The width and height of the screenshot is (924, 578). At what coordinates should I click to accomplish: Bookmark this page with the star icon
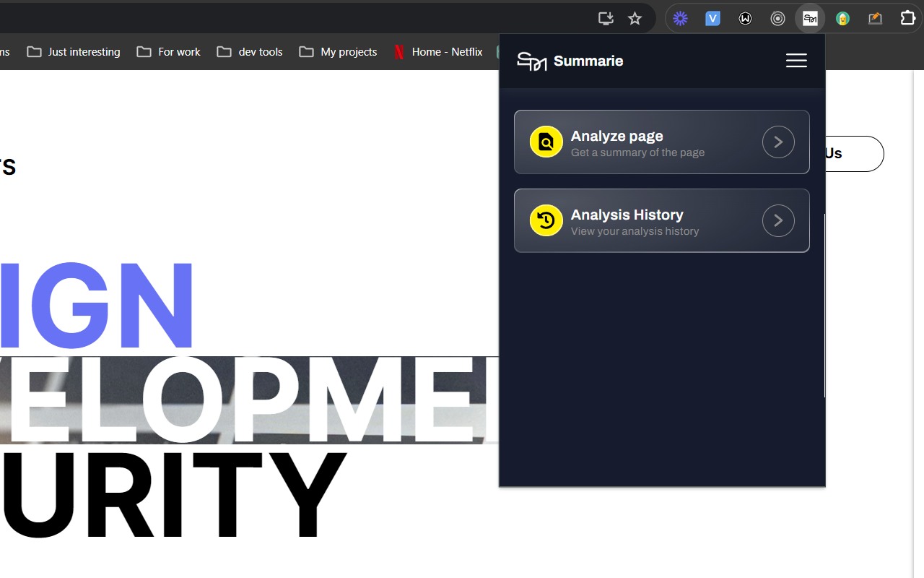635,19
